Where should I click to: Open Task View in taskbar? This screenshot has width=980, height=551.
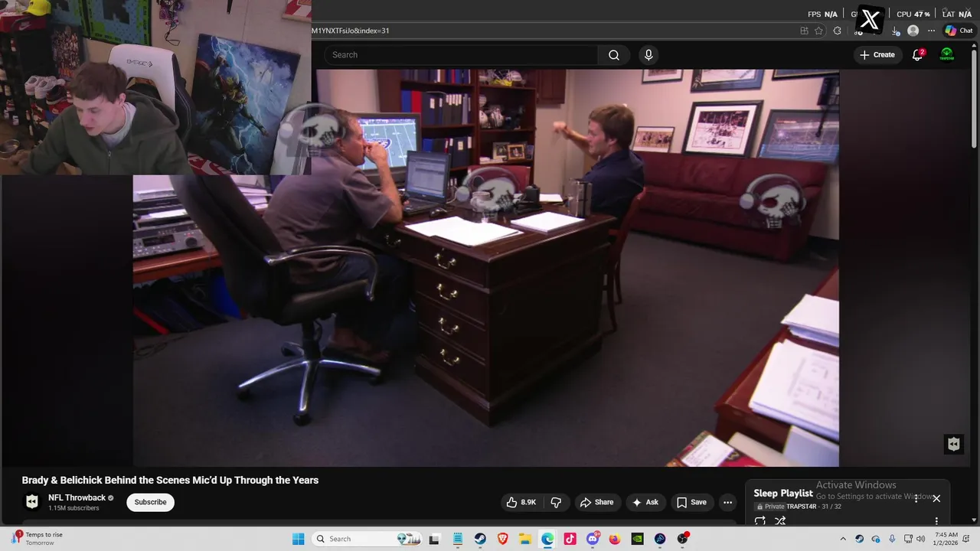coord(434,539)
